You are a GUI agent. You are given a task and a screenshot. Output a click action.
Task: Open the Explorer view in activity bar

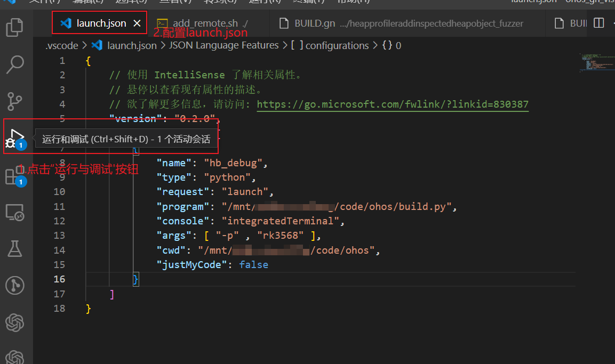(14, 27)
